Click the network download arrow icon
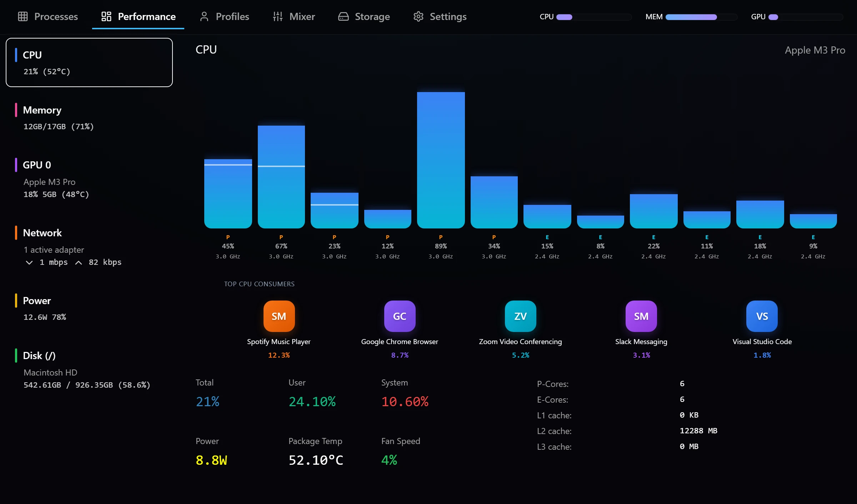Viewport: 857px width, 504px height. pos(29,263)
